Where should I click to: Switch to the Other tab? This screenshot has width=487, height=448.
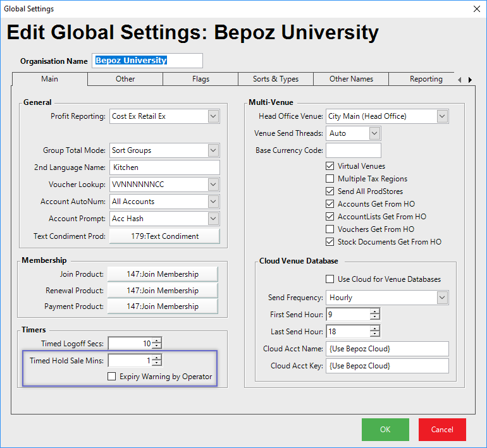click(125, 79)
